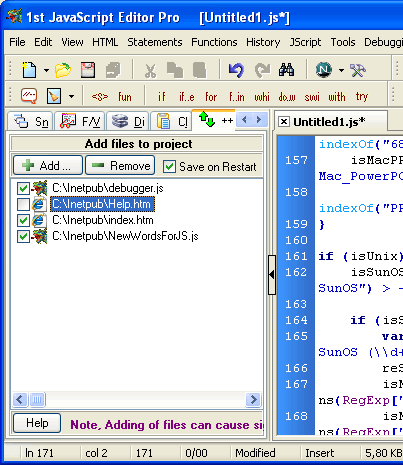Insert 'whi' while loop statement
This screenshot has height=465, width=403.
tap(262, 97)
